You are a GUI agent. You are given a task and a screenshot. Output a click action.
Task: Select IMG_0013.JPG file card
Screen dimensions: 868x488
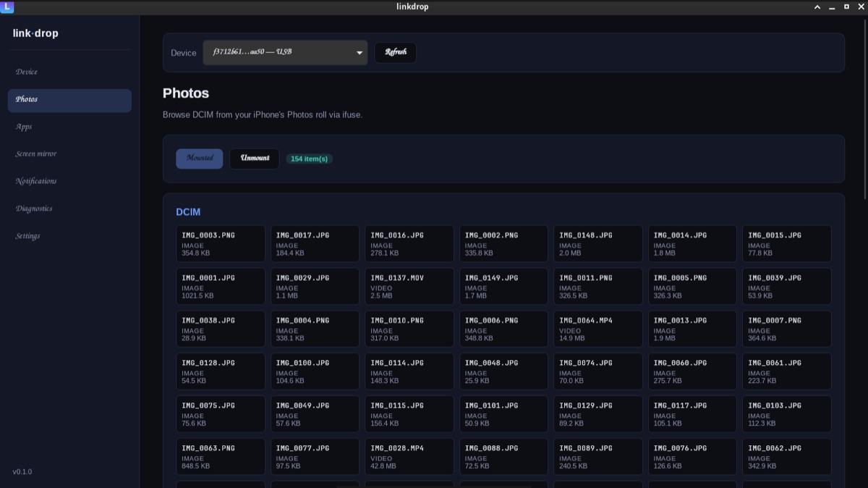(692, 329)
